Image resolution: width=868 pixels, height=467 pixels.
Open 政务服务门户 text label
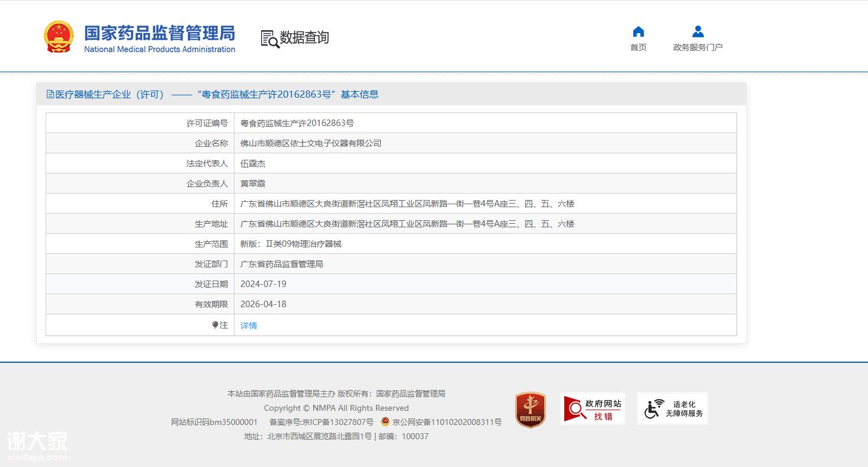697,47
